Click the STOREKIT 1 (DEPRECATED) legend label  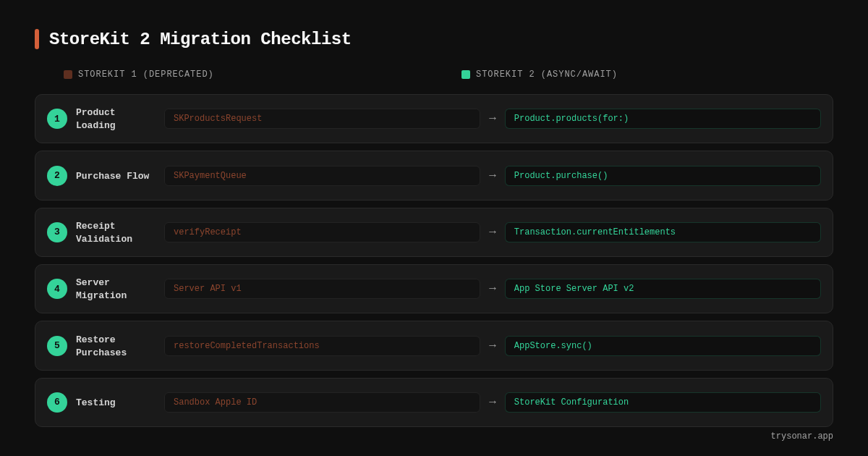(x=146, y=75)
